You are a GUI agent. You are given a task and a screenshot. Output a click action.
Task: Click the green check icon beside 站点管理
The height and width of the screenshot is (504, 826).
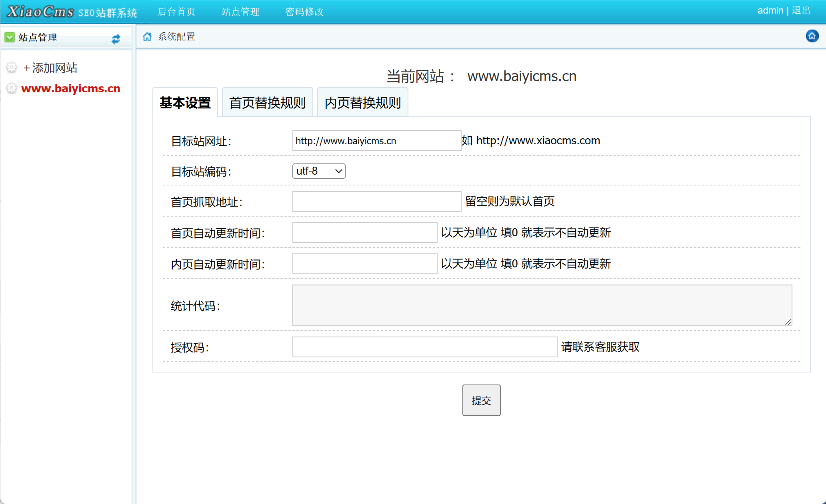10,37
